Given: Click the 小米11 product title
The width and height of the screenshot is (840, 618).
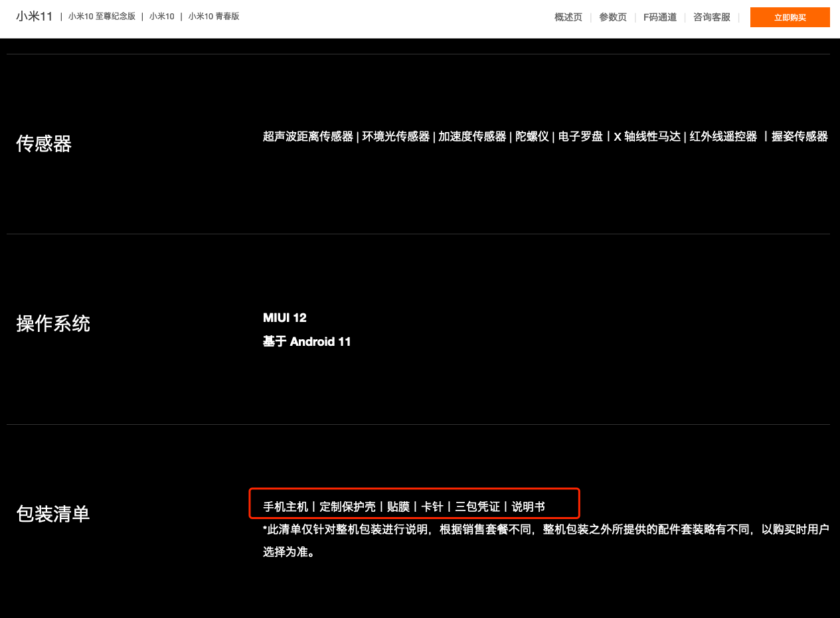Looking at the screenshot, I should coord(35,16).
